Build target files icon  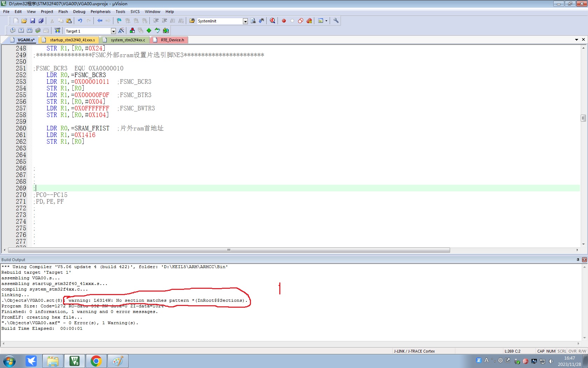tap(21, 30)
